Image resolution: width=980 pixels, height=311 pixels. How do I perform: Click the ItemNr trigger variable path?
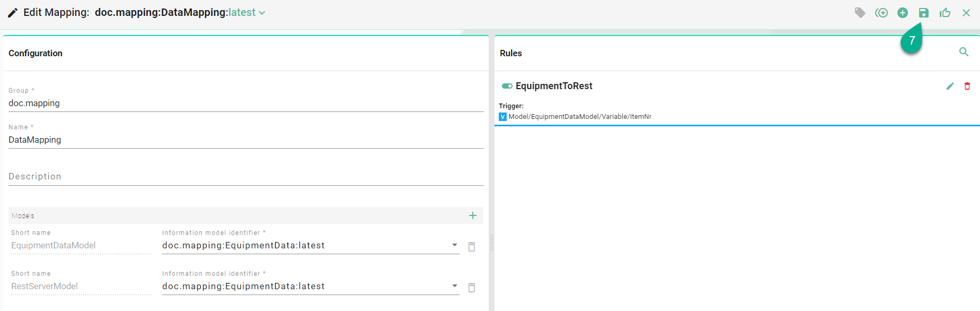point(579,117)
